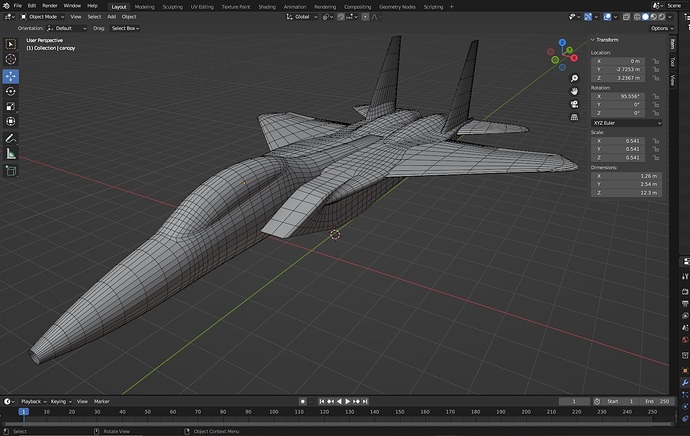Switch to the UV Editing workspace tab
This screenshot has width=690, height=436.
(202, 7)
